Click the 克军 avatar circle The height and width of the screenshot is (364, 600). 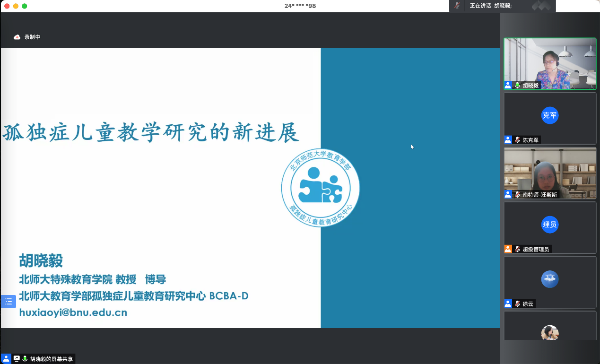(x=550, y=115)
